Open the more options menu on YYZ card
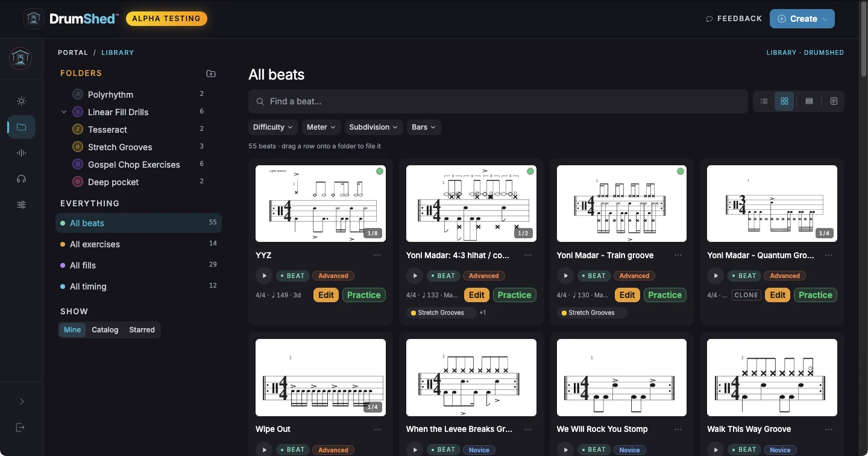This screenshot has width=868, height=456. (x=377, y=255)
